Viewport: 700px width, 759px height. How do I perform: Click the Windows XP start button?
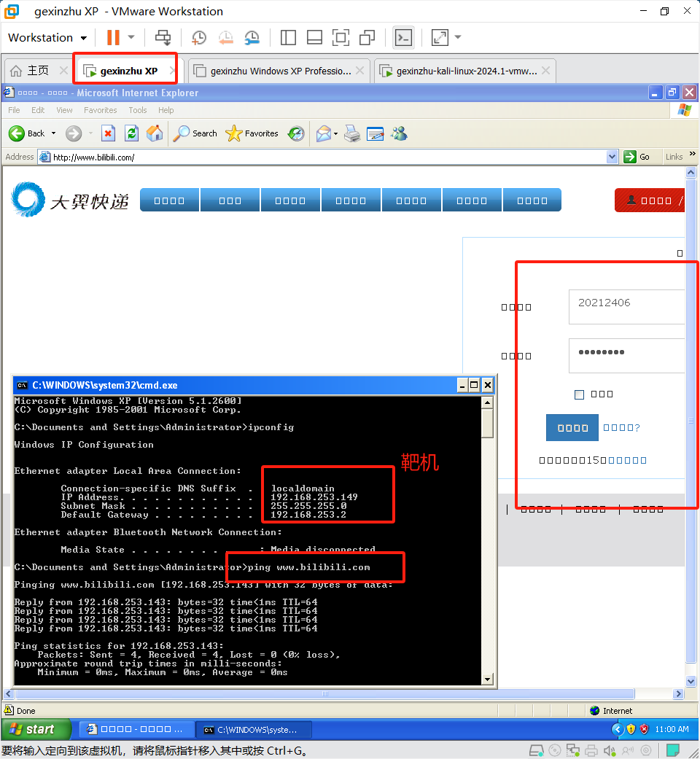click(x=36, y=729)
